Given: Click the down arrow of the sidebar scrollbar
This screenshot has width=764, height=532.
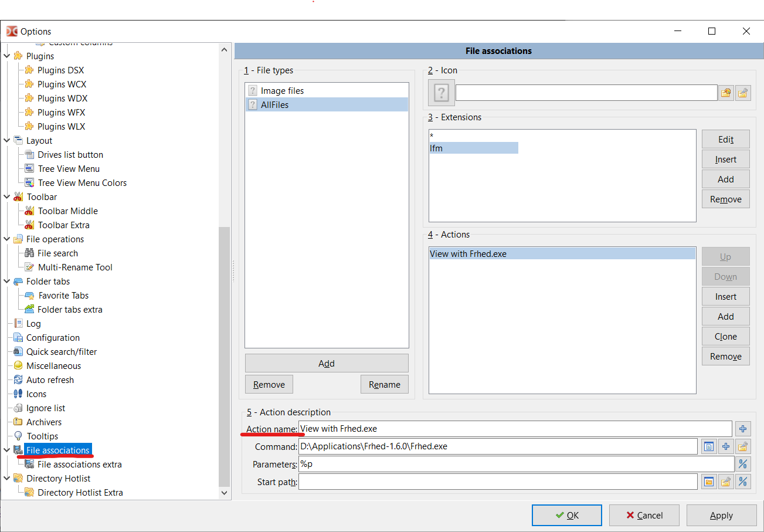Looking at the screenshot, I should 225,493.
